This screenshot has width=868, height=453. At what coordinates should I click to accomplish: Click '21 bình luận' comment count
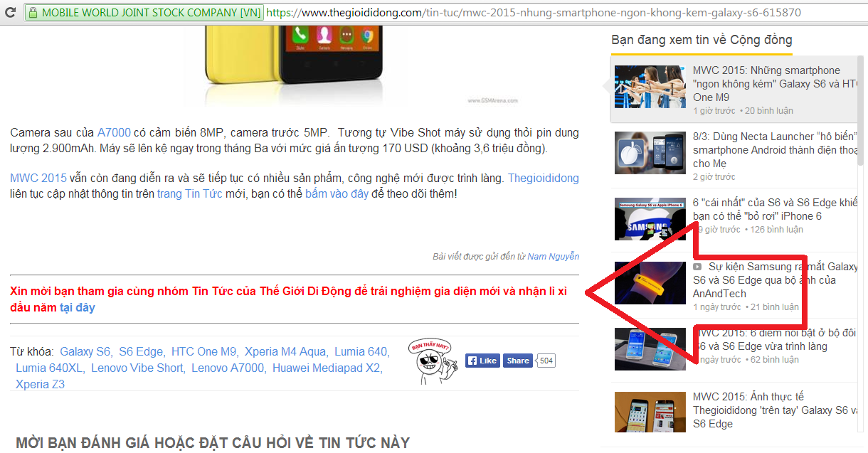tap(774, 307)
